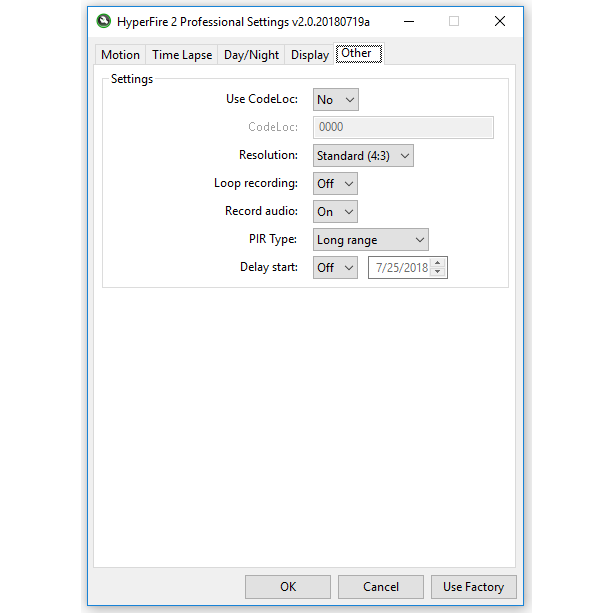
Task: Decrement date with the down spinner arrow
Action: point(437,272)
